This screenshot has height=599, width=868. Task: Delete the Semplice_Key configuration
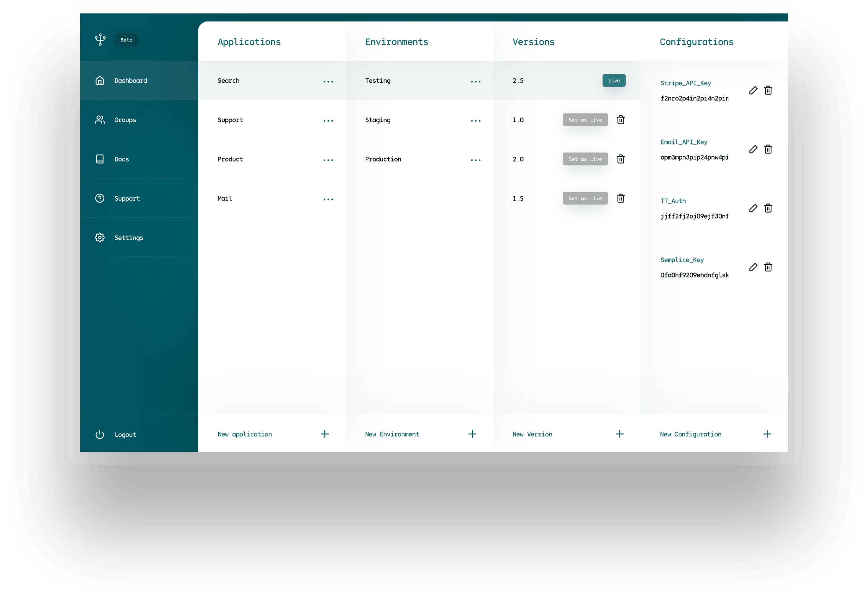pos(768,267)
